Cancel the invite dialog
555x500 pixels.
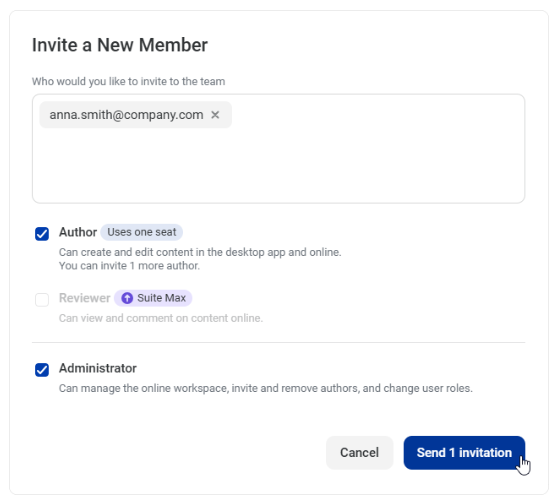pos(359,453)
